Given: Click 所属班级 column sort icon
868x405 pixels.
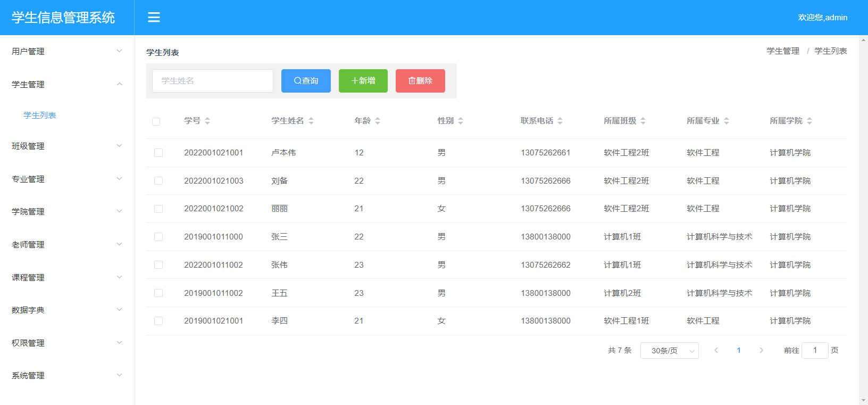Looking at the screenshot, I should (x=643, y=121).
